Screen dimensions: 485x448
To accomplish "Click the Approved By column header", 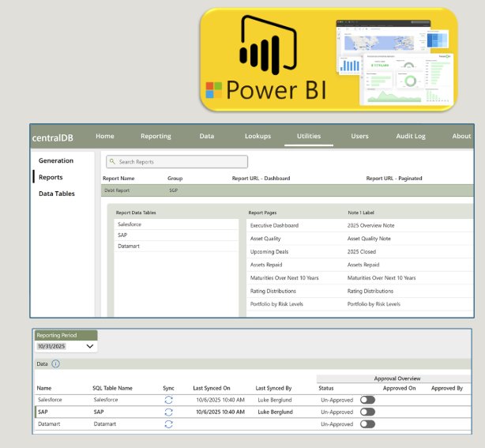I will [x=447, y=388].
